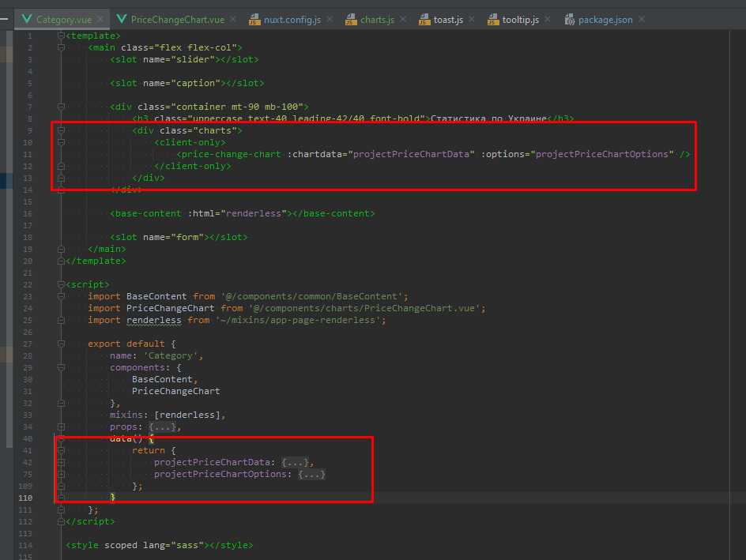746x560 pixels.
Task: Expand the folded props block on line 34
Action: click(x=61, y=427)
